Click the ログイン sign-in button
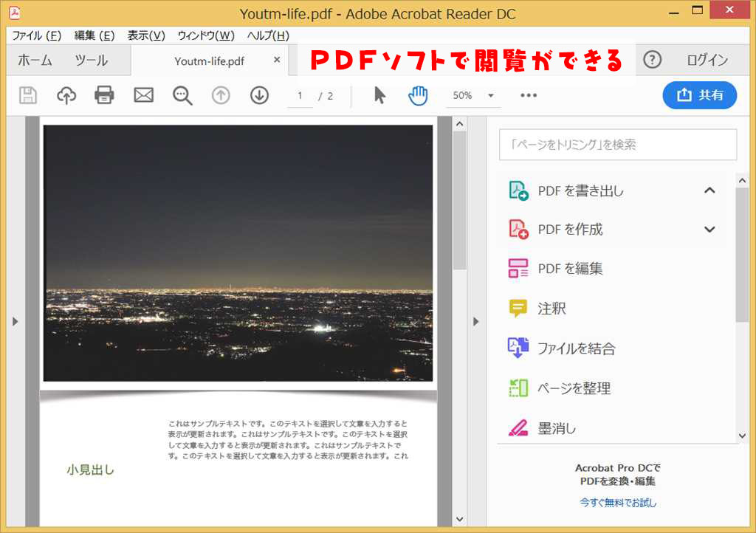Image resolution: width=756 pixels, height=533 pixels. coord(707,61)
